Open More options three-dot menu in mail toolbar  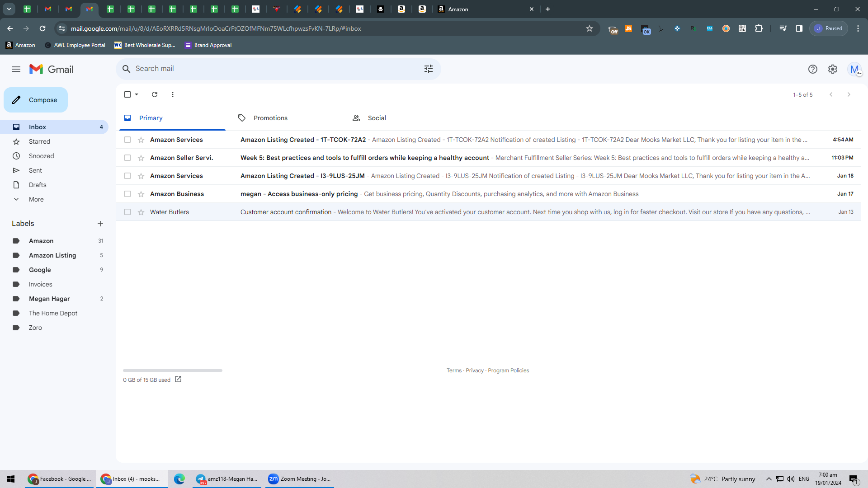pyautogui.click(x=173, y=94)
